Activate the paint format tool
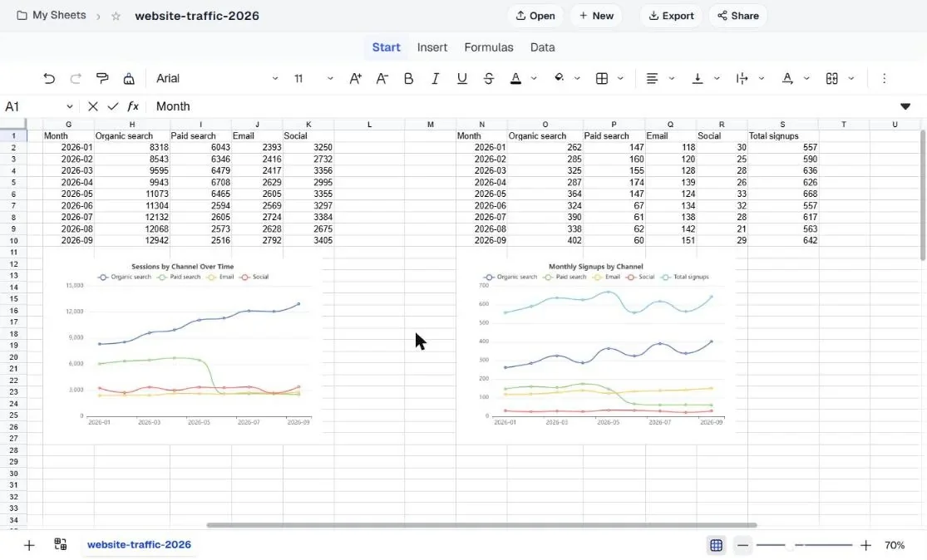 click(x=102, y=79)
